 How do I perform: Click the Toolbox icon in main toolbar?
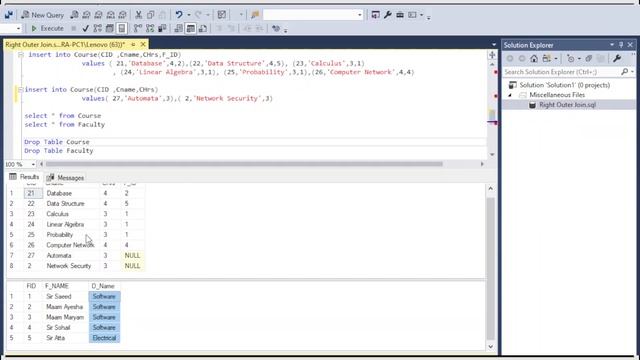click(x=400, y=15)
